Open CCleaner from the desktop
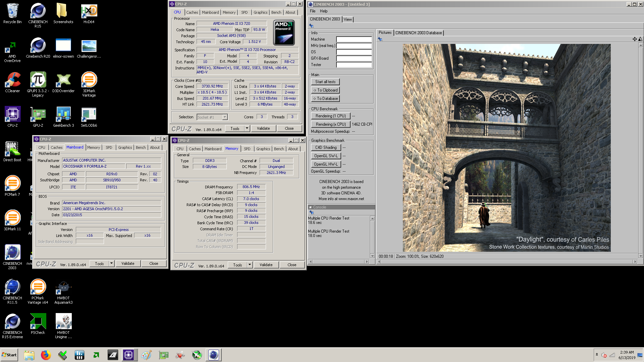 (x=12, y=82)
